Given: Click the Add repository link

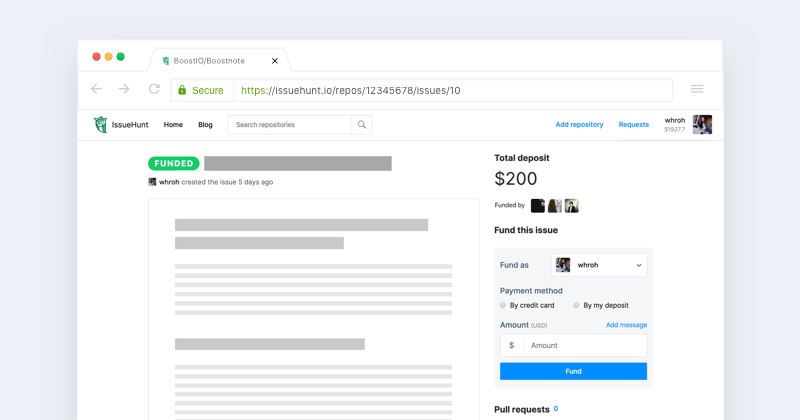Looking at the screenshot, I should tap(579, 125).
